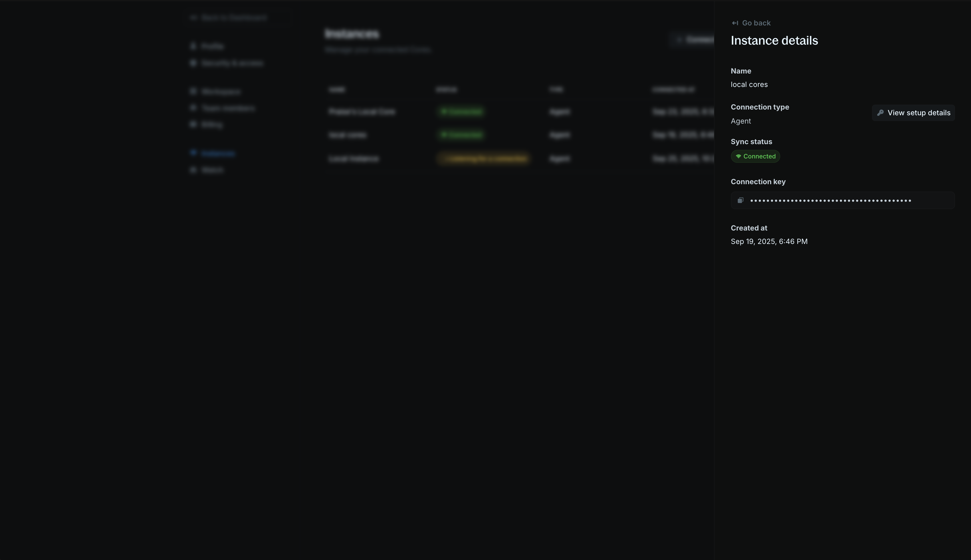This screenshot has width=971, height=560.
Task: Click the Workspace icon in the sidebar
Action: click(193, 91)
